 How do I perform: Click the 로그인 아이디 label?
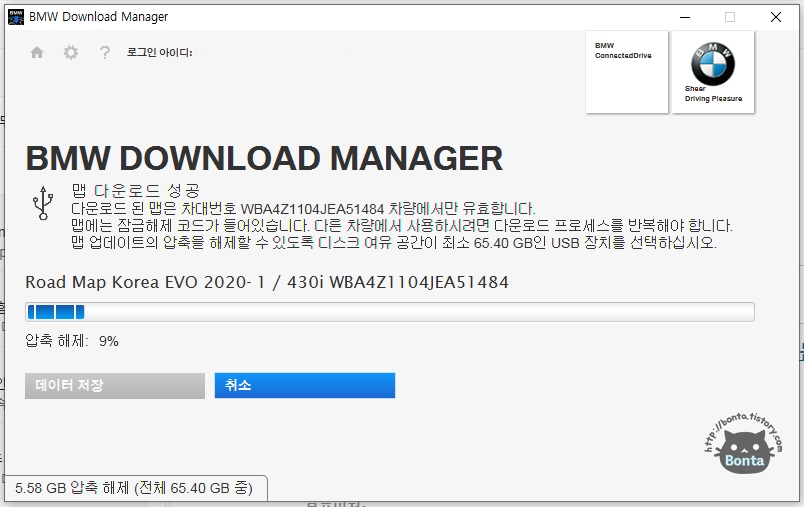pyautogui.click(x=159, y=52)
